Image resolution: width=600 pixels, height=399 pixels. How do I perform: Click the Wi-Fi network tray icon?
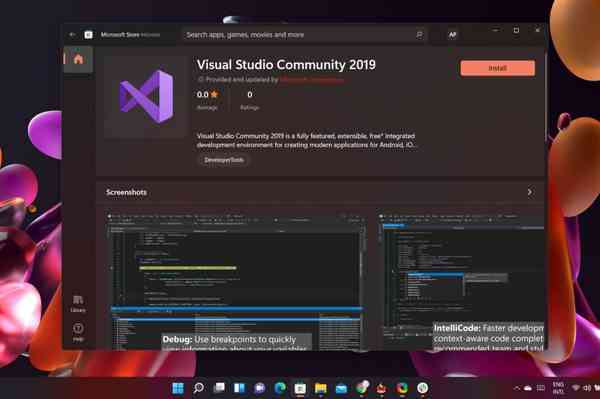pos(576,388)
